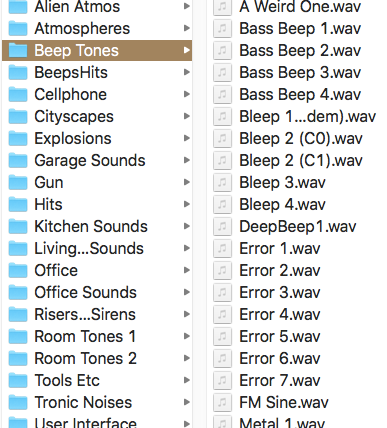Screen dimensions: 387x428
Task: Click the audio file icon for FM Sine.wav
Action: [x=222, y=402]
